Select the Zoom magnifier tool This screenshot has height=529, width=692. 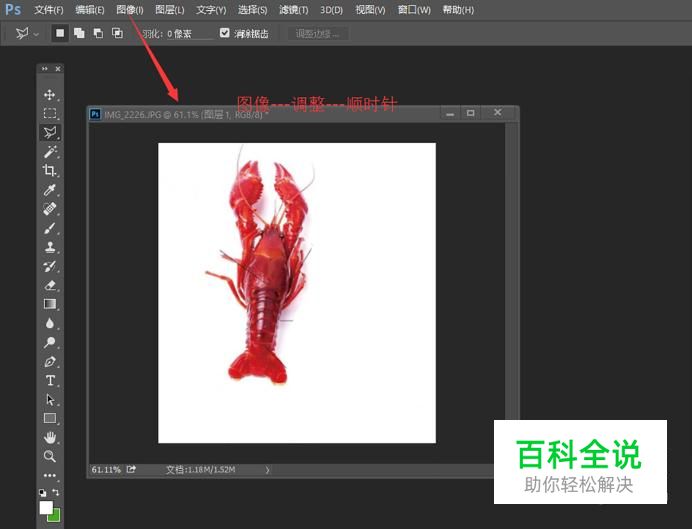[x=50, y=456]
